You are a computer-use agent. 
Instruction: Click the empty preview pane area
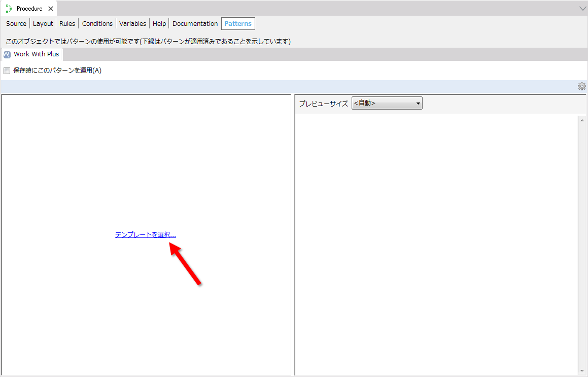click(x=436, y=244)
